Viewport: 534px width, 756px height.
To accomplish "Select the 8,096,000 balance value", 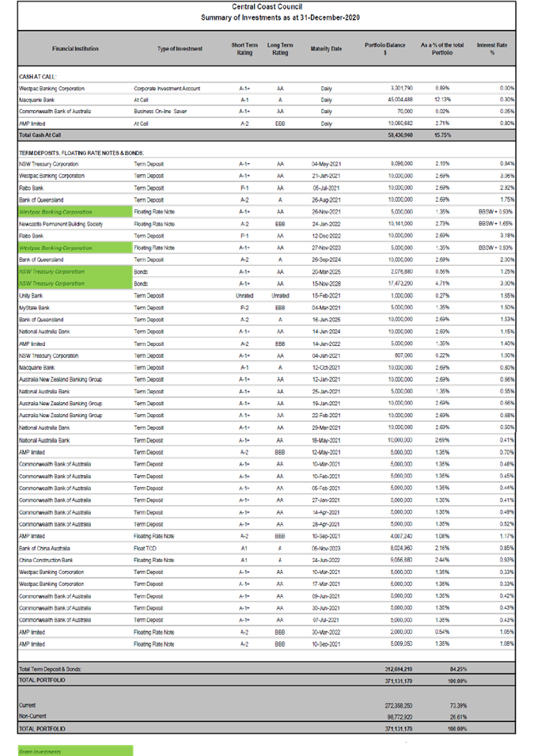I will click(x=401, y=164).
